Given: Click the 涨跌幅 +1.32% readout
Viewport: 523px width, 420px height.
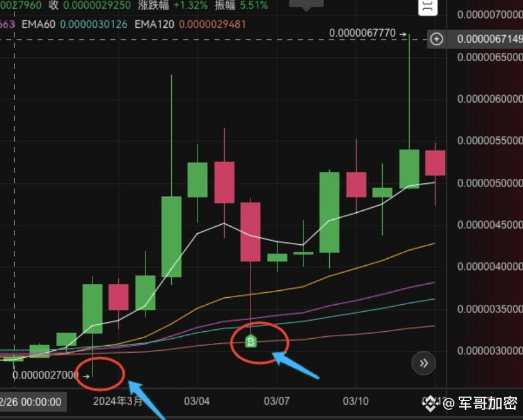Looking at the screenshot, I should [x=173, y=5].
